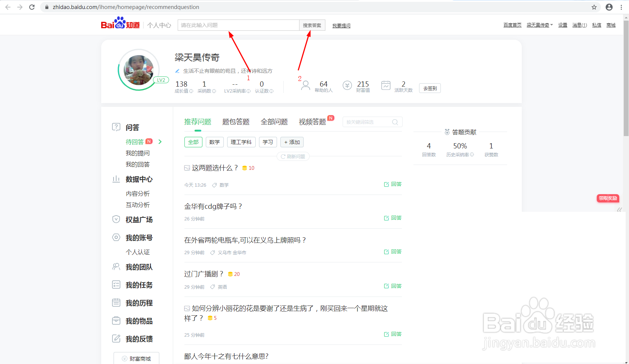Open 我的物品 with its box icon
Viewport: 629px width, 364px height.
click(116, 321)
